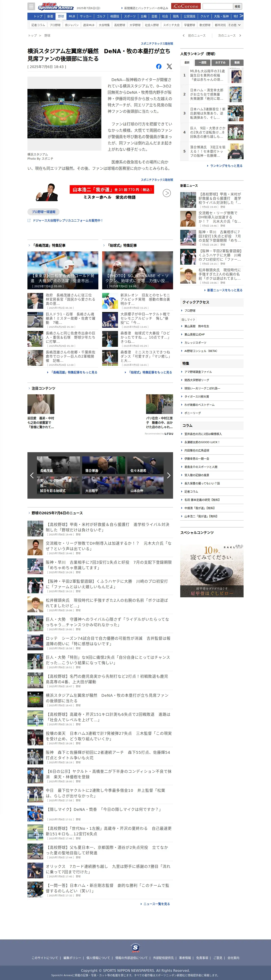Open 宮入徹の記録の風景 column link
271x980 pixels.
196,475
